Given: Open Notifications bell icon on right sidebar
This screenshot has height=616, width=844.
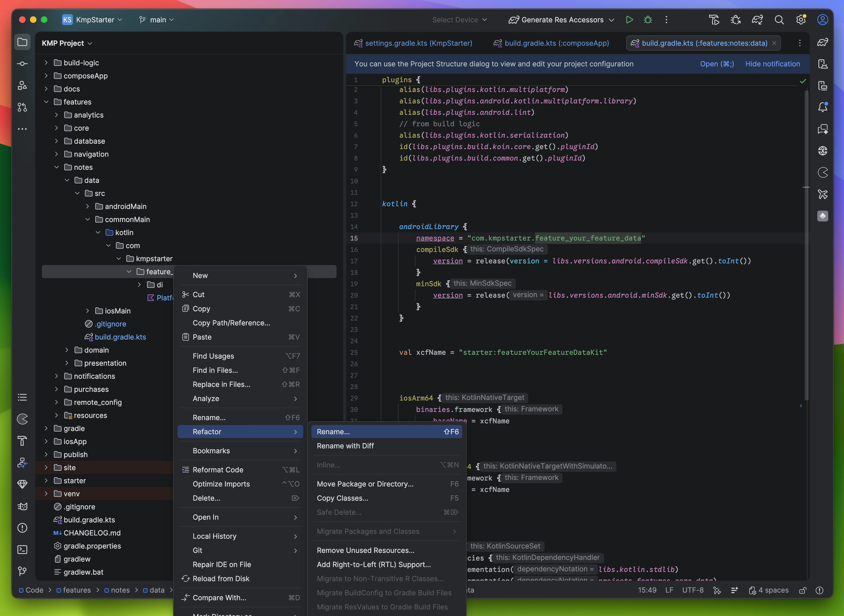Looking at the screenshot, I should [x=822, y=107].
